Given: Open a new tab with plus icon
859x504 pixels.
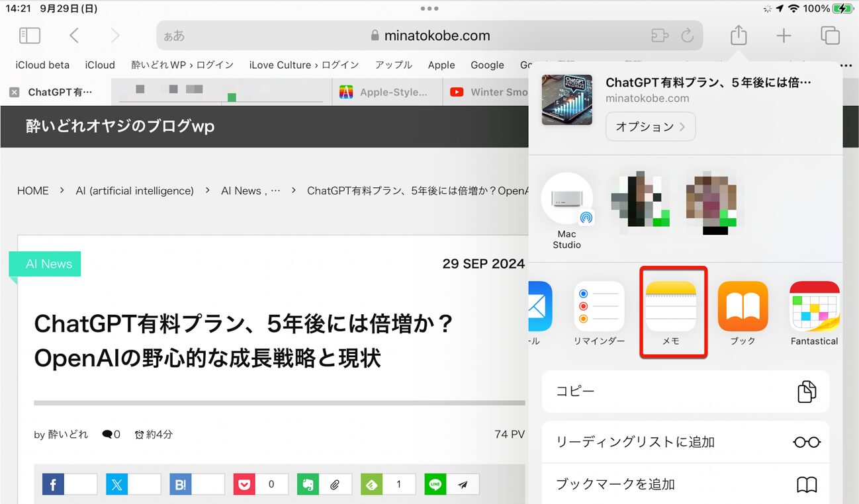Looking at the screenshot, I should click(x=784, y=36).
